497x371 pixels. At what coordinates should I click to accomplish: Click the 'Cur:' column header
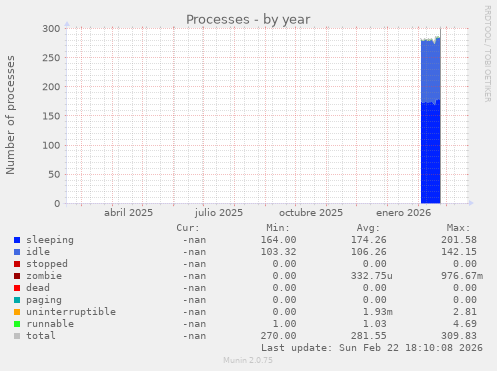coord(188,228)
